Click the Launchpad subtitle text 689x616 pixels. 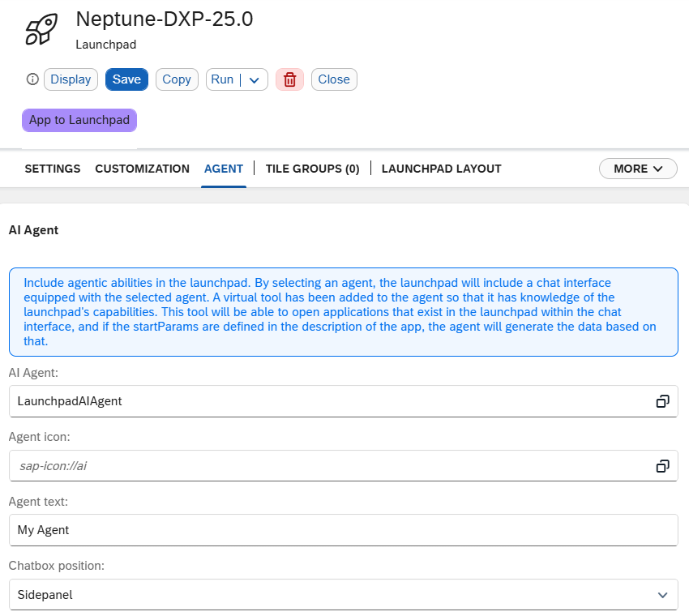[x=106, y=45]
